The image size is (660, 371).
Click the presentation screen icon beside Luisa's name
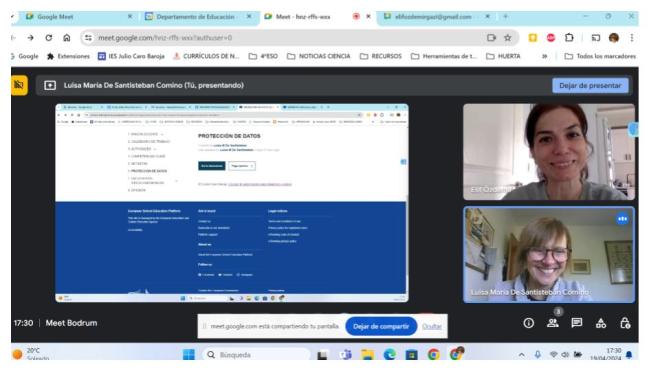pos(50,85)
